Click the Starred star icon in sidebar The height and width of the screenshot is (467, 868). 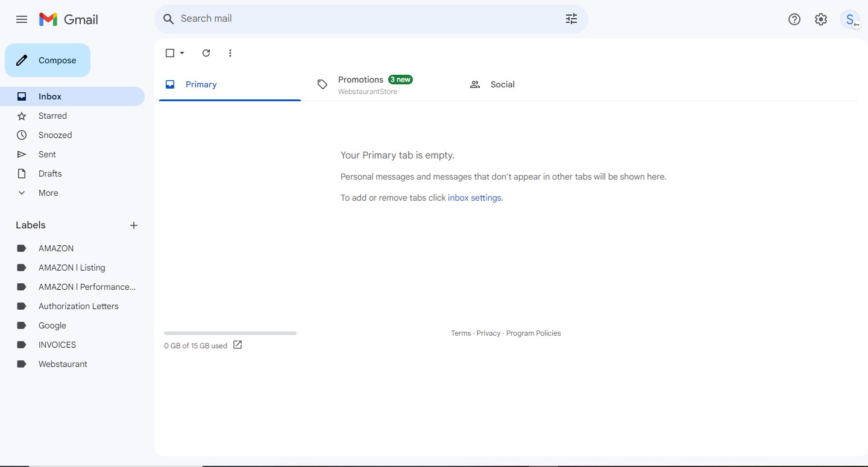click(x=22, y=116)
